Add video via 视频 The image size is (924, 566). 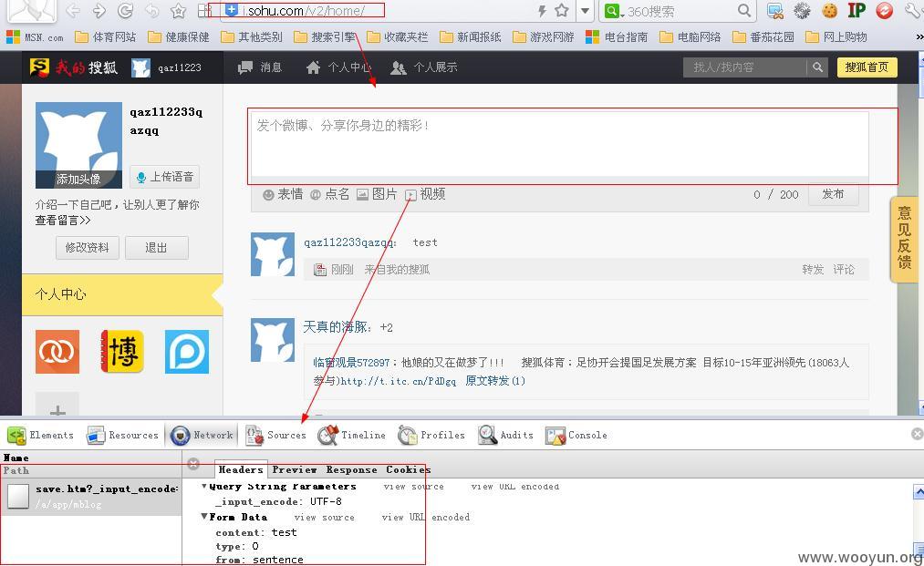(x=425, y=194)
